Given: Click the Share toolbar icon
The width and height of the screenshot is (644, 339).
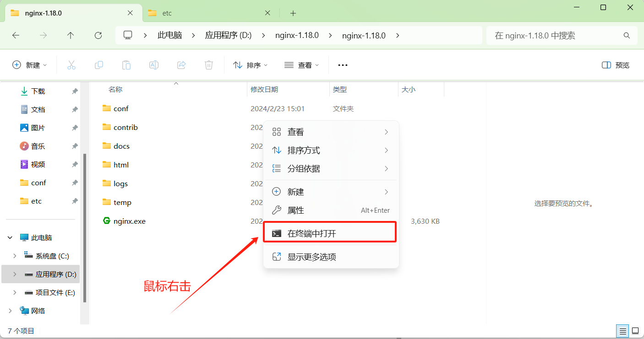Looking at the screenshot, I should tap(181, 65).
